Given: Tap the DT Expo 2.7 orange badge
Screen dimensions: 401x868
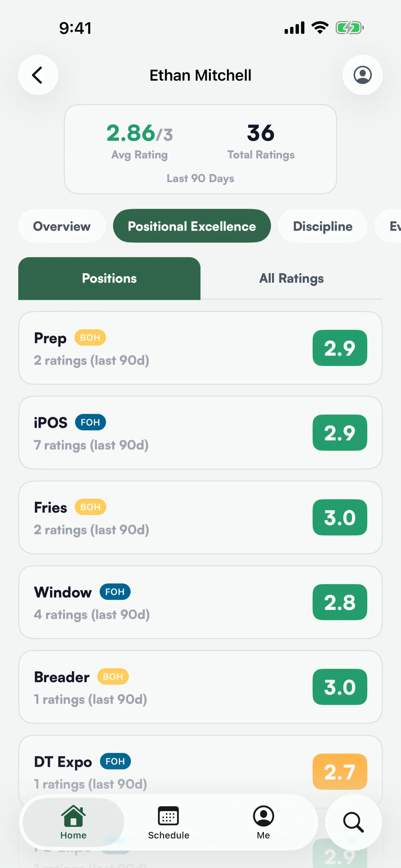Looking at the screenshot, I should pos(340,772).
